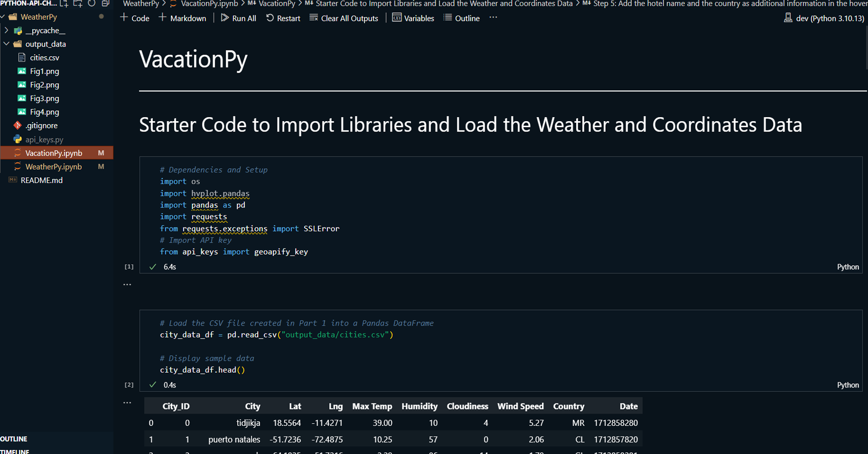868x454 pixels.
Task: Open cities.csv in the Explorer
Action: pos(44,58)
